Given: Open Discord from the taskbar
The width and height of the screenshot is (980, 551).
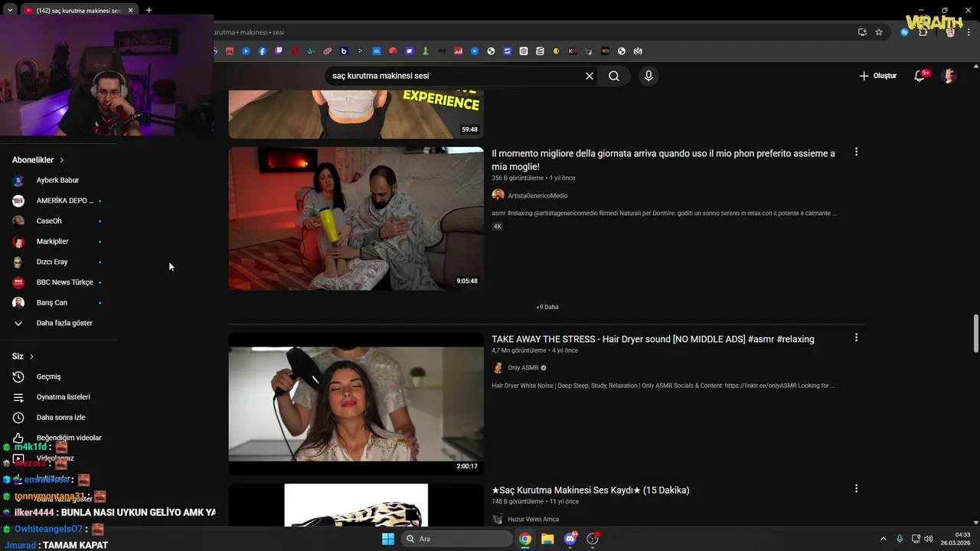Looking at the screenshot, I should [570, 539].
